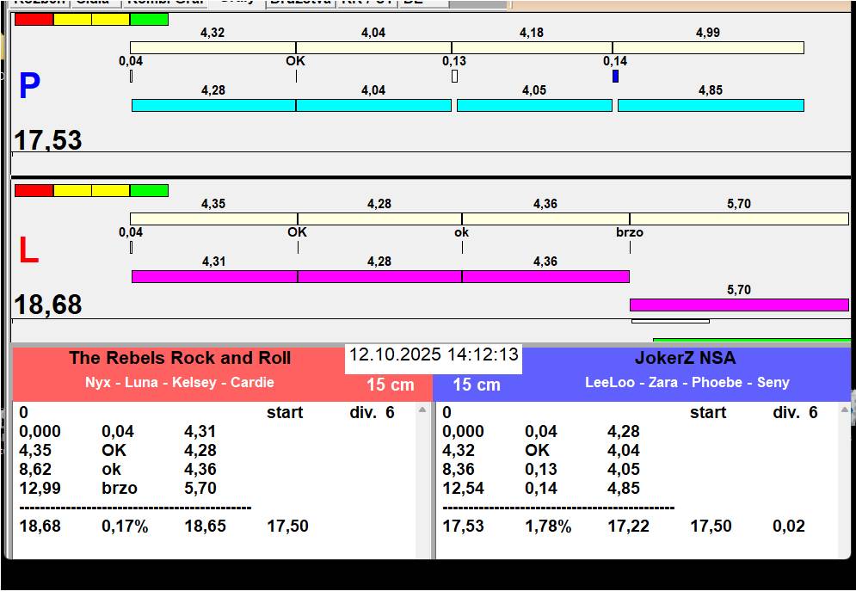Viewport: 856px width, 616px height.
Task: Click the red lane letter L
Action: point(29,250)
